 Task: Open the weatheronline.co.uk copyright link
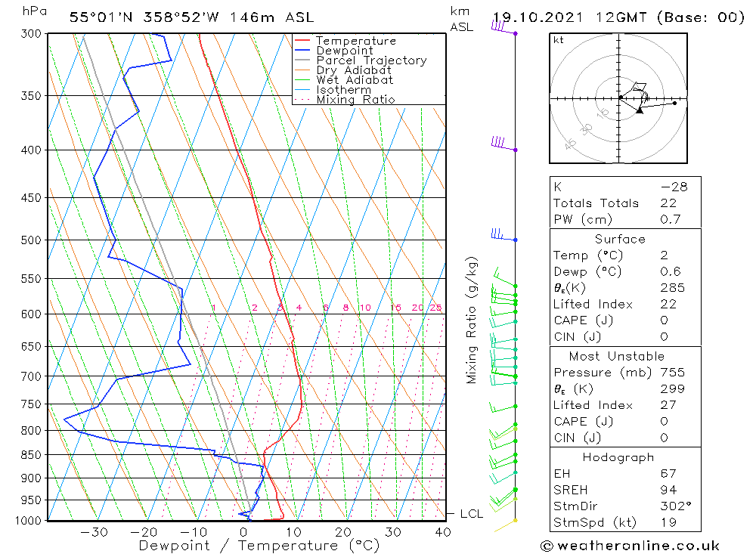point(630,546)
